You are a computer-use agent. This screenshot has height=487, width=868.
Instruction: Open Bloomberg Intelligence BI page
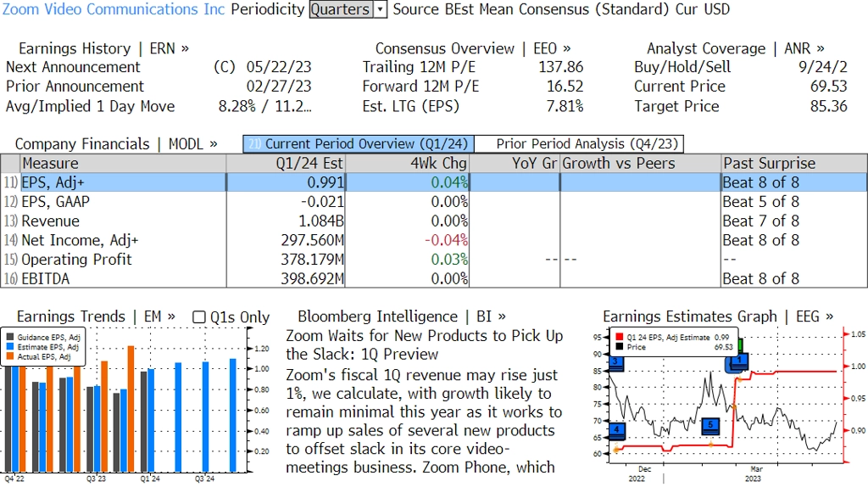[x=402, y=316]
